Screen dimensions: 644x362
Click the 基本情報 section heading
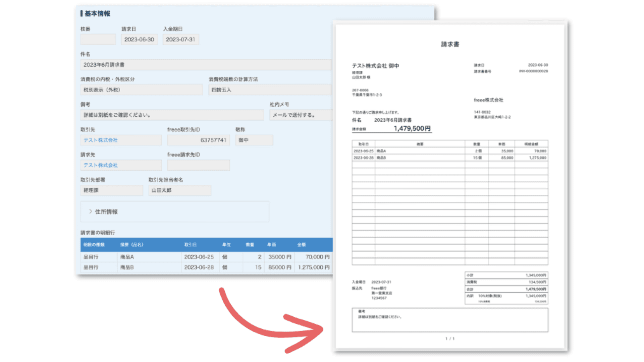(x=97, y=13)
